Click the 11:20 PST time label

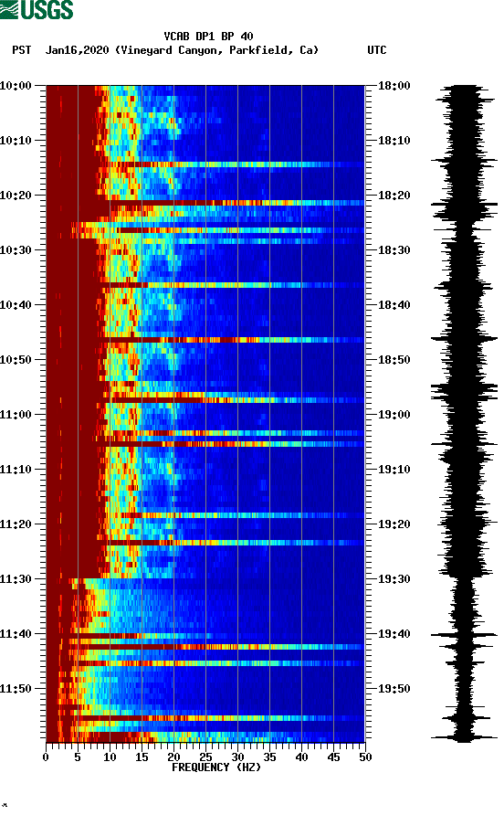tap(16, 524)
